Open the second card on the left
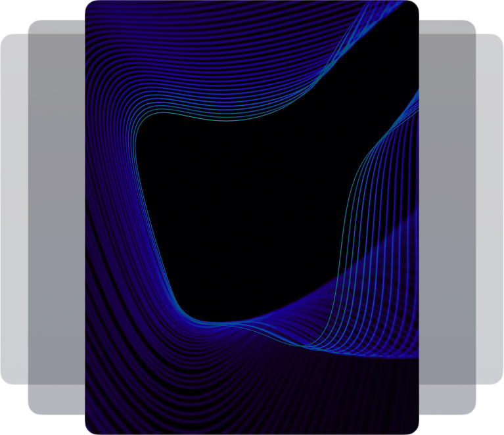 [x=57, y=217]
